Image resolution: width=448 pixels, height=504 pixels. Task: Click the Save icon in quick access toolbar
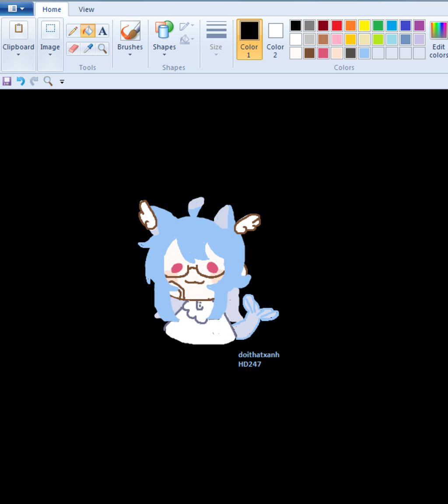(x=7, y=81)
